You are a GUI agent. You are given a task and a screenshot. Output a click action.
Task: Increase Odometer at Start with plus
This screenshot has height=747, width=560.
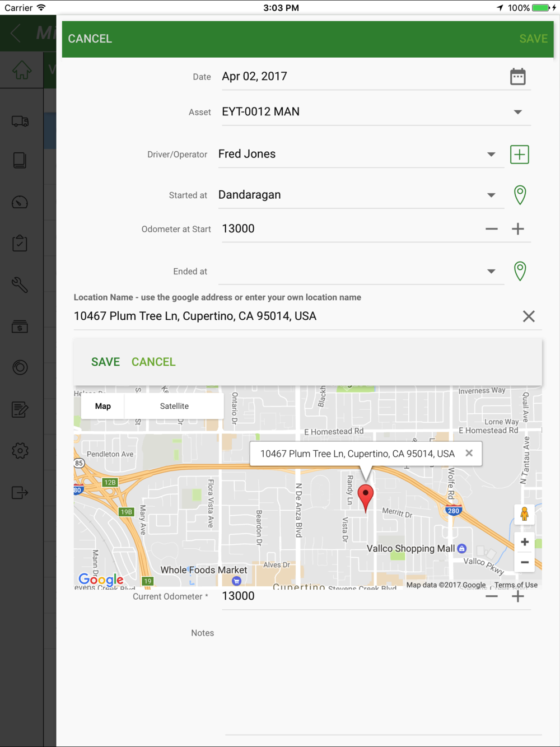pos(518,229)
